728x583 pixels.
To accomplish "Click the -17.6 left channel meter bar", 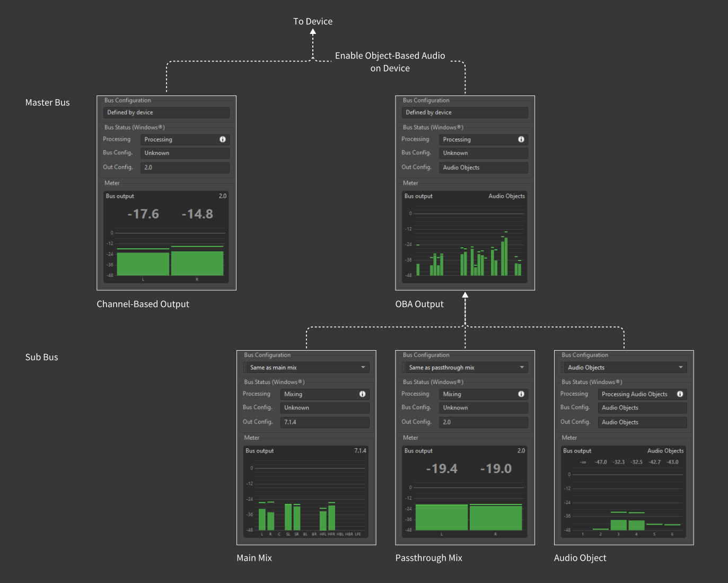I will coord(143,264).
